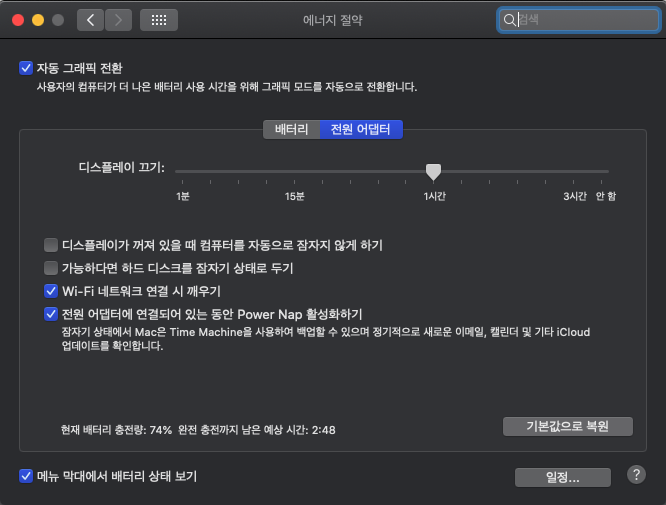
Task: Click the 에너지 절약 window title
Action: pyautogui.click(x=333, y=20)
